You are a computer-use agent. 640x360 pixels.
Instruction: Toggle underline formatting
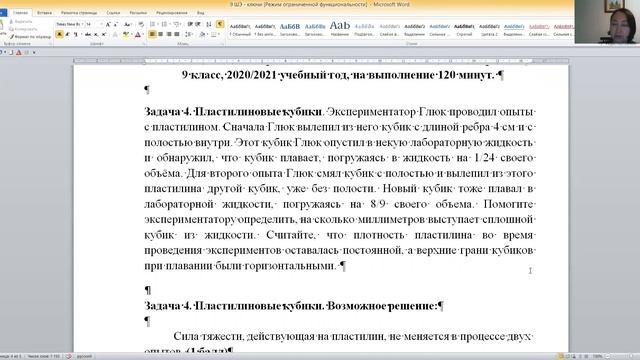click(76, 35)
